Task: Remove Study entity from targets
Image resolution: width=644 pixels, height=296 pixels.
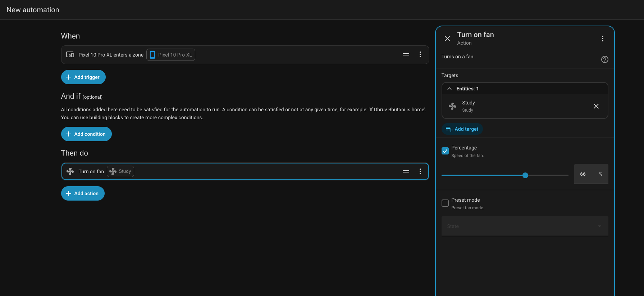Action: pyautogui.click(x=596, y=106)
